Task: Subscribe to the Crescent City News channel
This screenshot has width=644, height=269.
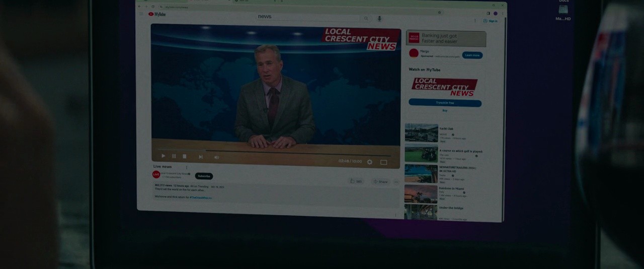Action: coord(204,176)
